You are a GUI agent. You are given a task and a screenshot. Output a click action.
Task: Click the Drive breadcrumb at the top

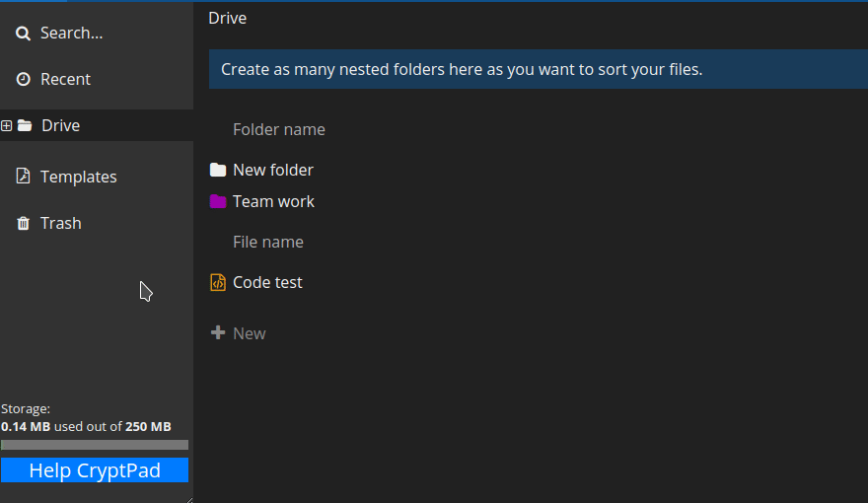pos(227,18)
